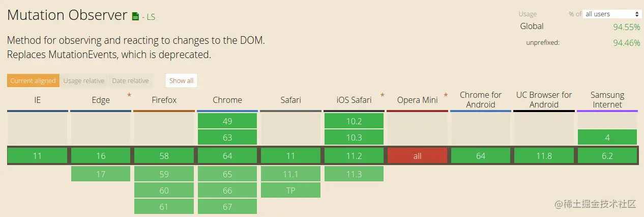Select the red Opera Mini all cell
This screenshot has height=217, width=644.
point(417,156)
